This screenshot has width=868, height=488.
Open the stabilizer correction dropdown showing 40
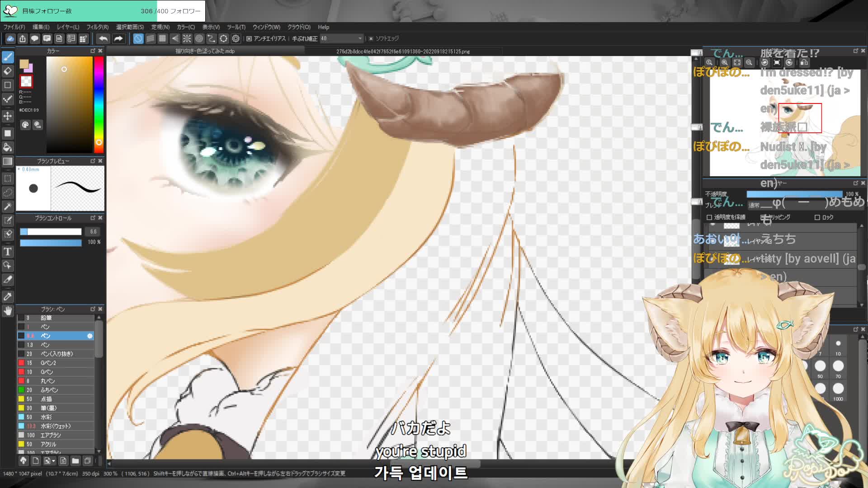342,38
